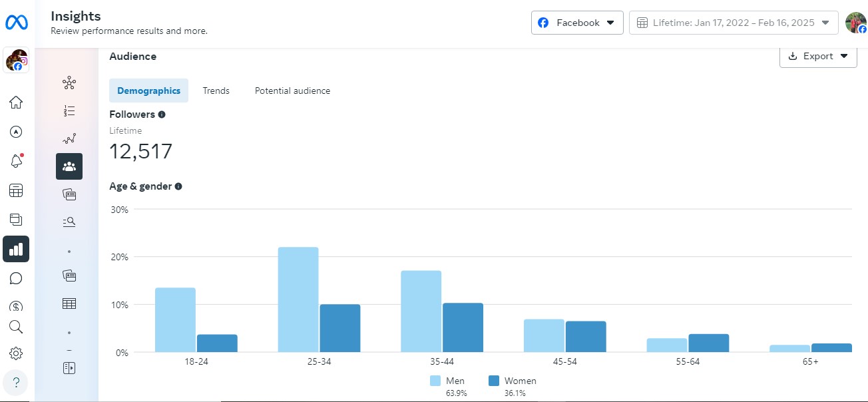Viewport: 868px width, 402px height.
Task: Switch to the Demographics tab
Action: [148, 91]
